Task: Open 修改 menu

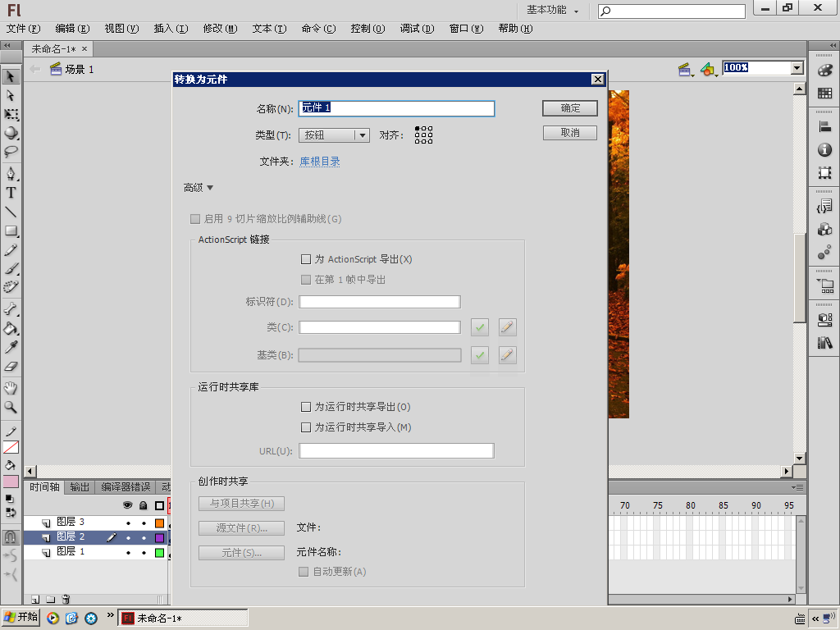Action: tap(220, 29)
